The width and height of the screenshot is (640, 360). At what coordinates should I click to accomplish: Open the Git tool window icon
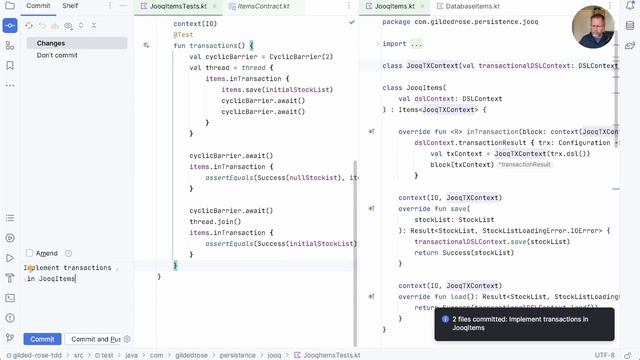point(10,338)
